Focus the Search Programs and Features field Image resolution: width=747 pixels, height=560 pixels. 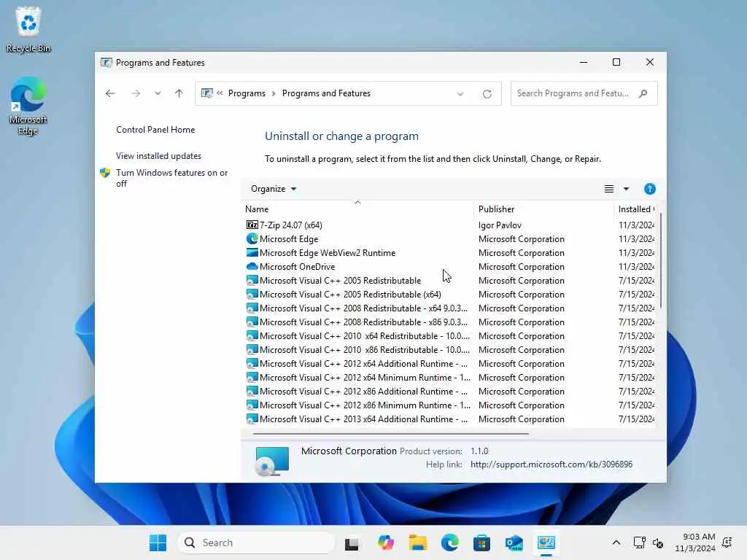point(584,93)
